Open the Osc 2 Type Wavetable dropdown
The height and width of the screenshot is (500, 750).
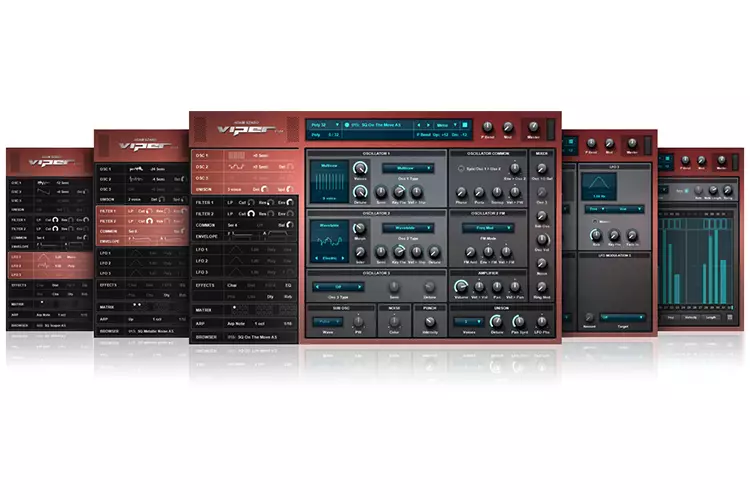(408, 228)
